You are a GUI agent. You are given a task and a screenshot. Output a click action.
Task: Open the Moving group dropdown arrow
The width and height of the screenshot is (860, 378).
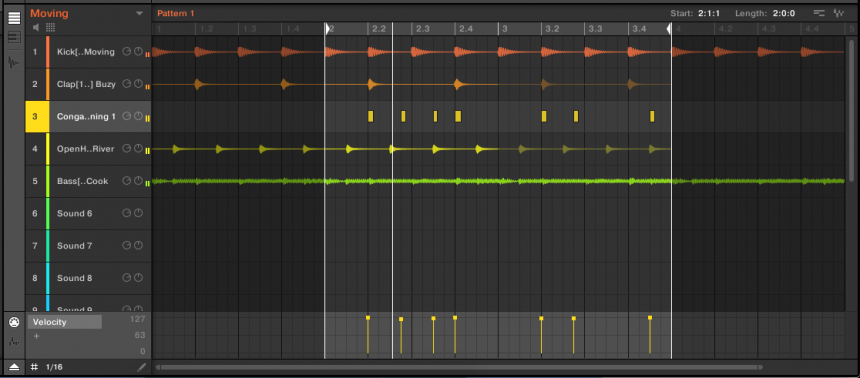pyautogui.click(x=139, y=13)
